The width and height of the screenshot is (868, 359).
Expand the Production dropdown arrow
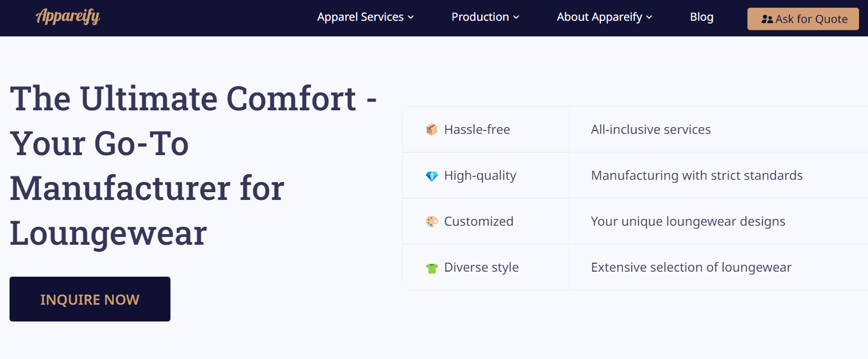(516, 17)
